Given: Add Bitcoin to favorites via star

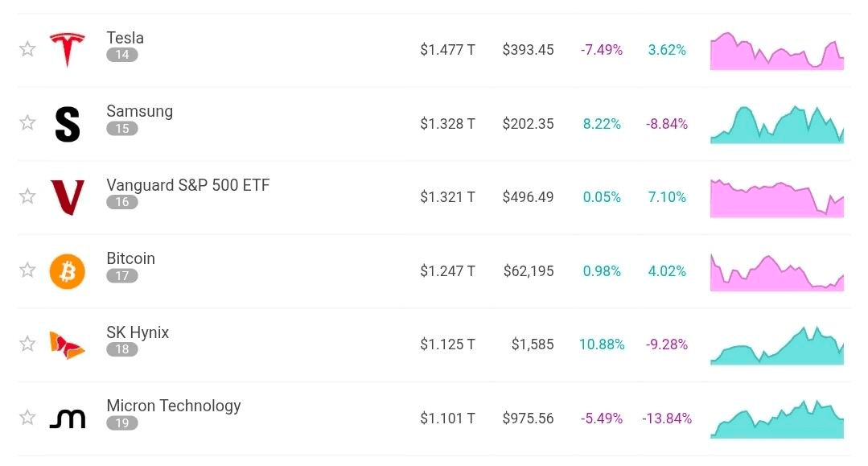Looking at the screenshot, I should pyautogui.click(x=27, y=270).
